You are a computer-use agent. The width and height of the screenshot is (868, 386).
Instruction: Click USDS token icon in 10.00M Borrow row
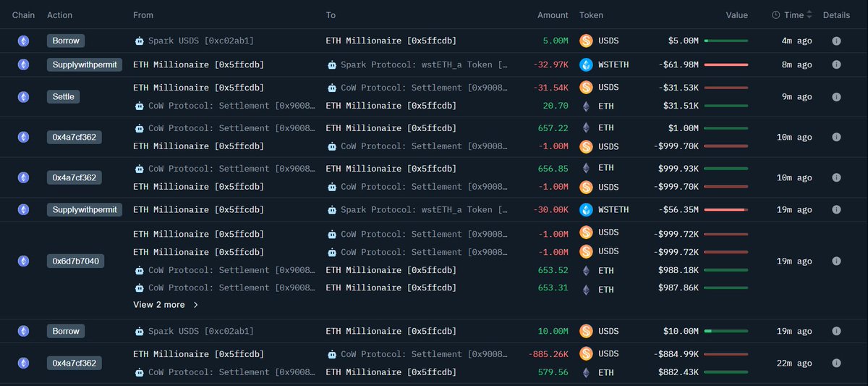(x=586, y=331)
